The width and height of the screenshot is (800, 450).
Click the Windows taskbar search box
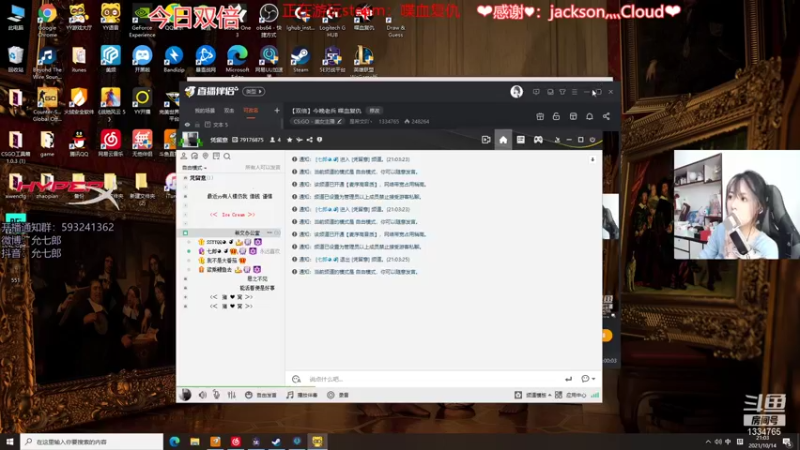tap(92, 441)
